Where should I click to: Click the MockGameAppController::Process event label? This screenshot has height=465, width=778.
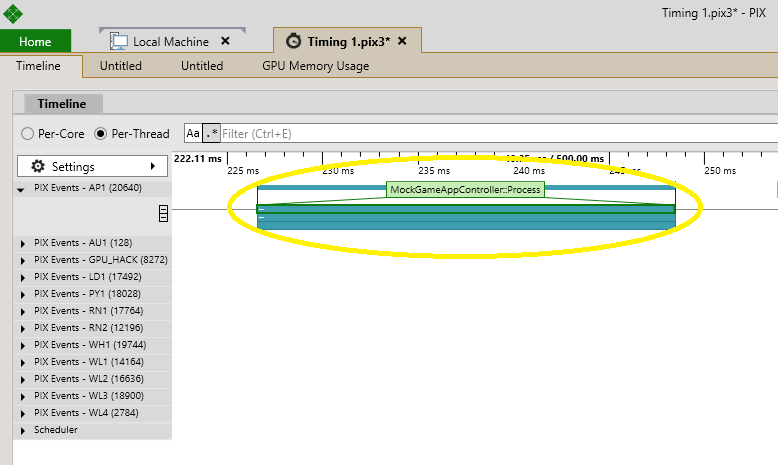pos(465,190)
